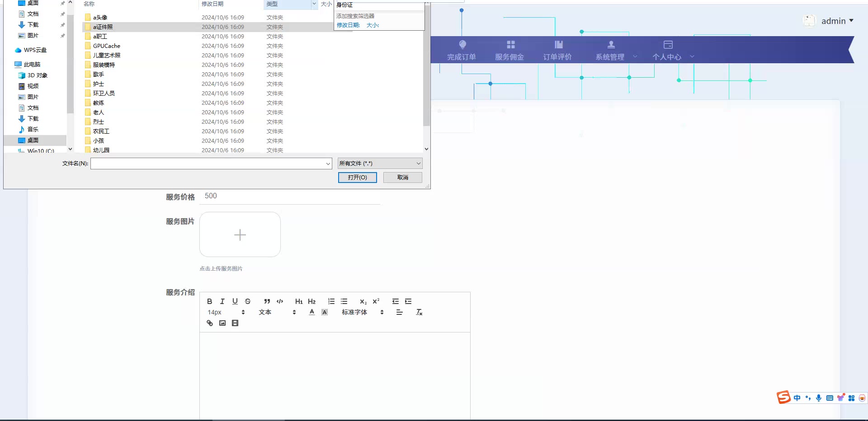
Task: Insert a code block in the editor
Action: coord(280,301)
